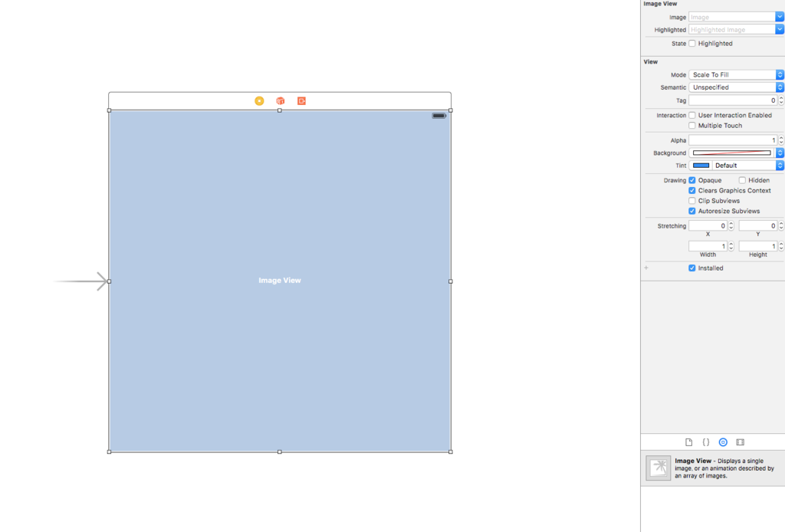Screen dimensions: 785x532
Task: Click the Stretching X stepper
Action: pos(731,225)
